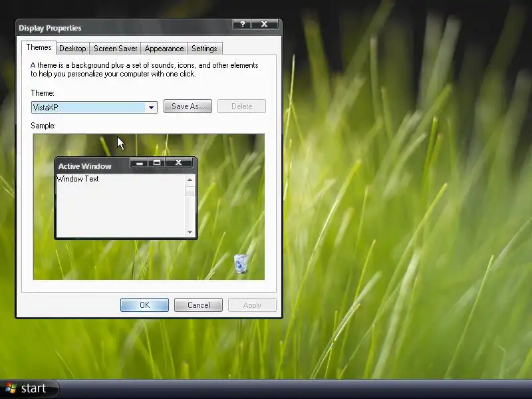Open the start menu
532x399 pixels.
point(29,388)
